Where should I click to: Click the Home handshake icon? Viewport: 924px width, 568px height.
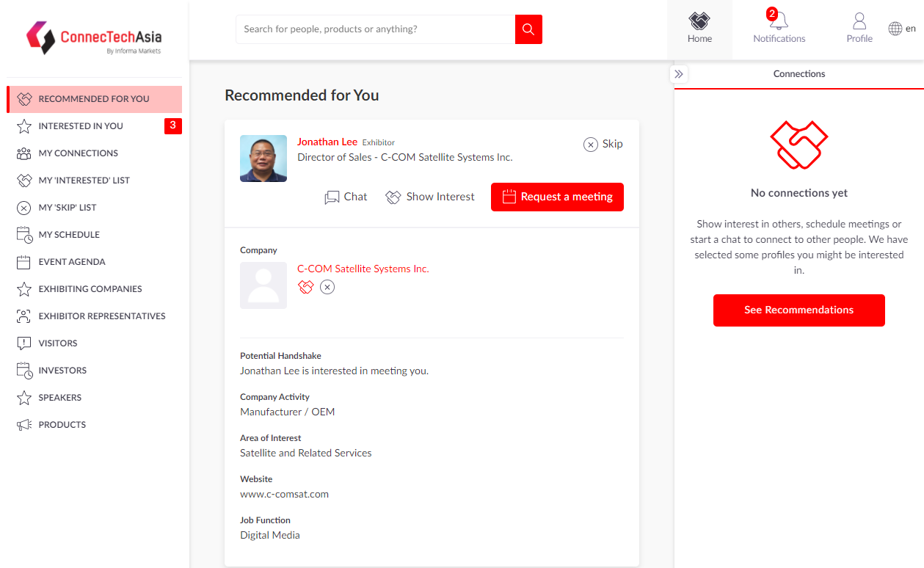tap(699, 21)
